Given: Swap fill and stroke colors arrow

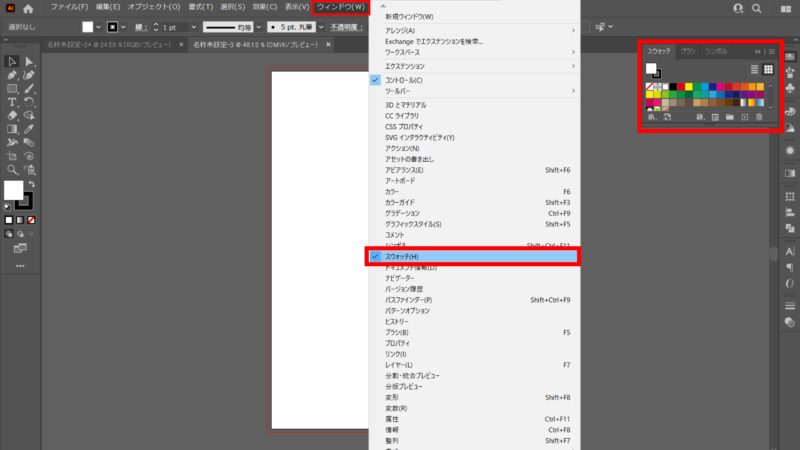Looking at the screenshot, I should [30, 184].
